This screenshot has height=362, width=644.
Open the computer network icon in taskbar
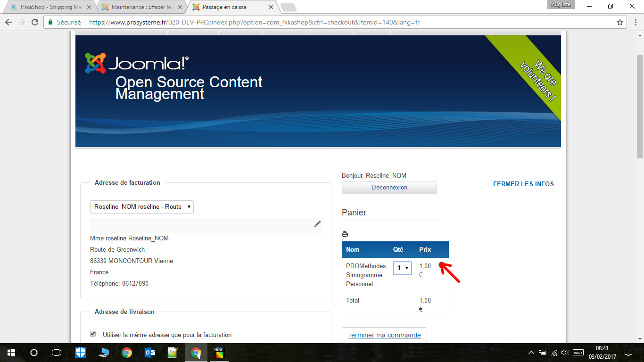click(x=104, y=353)
